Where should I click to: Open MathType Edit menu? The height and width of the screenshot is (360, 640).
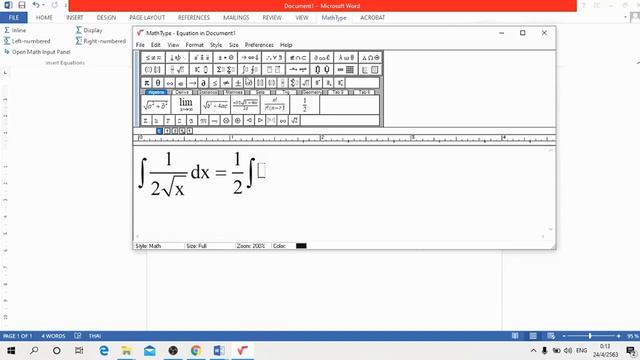tap(156, 45)
